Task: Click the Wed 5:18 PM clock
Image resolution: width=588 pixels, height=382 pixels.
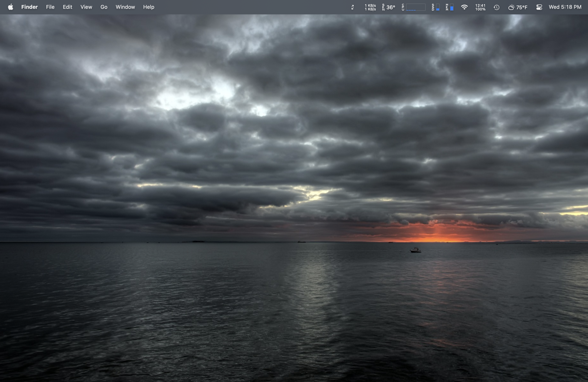Action: click(565, 7)
